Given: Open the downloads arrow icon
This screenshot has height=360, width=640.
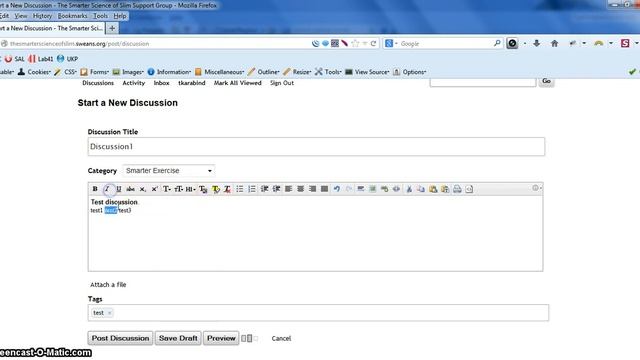Looking at the screenshot, I should tap(537, 43).
